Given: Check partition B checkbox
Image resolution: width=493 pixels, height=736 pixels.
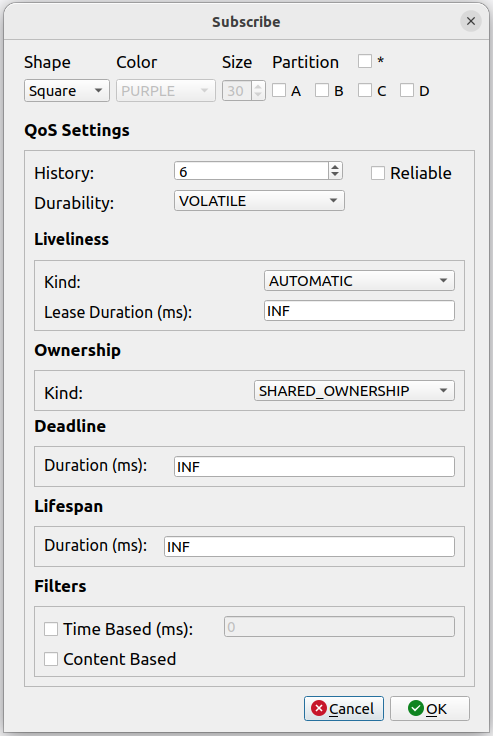Looking at the screenshot, I should pos(322,90).
